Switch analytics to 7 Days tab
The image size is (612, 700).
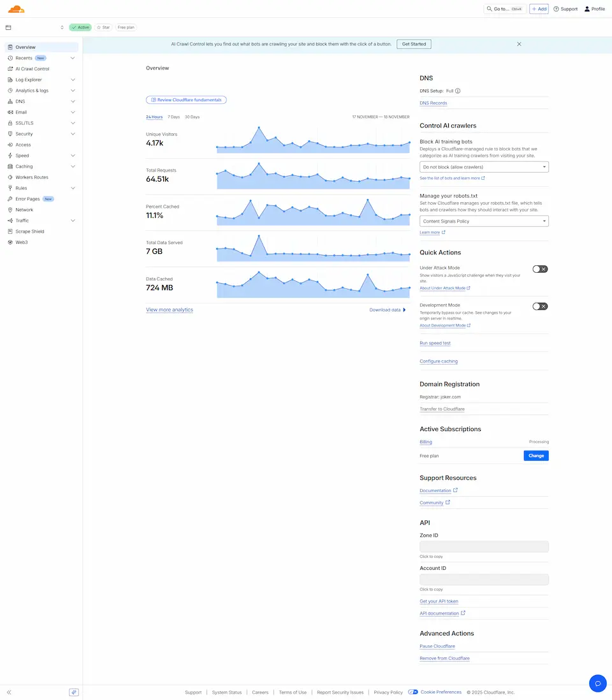coord(173,117)
